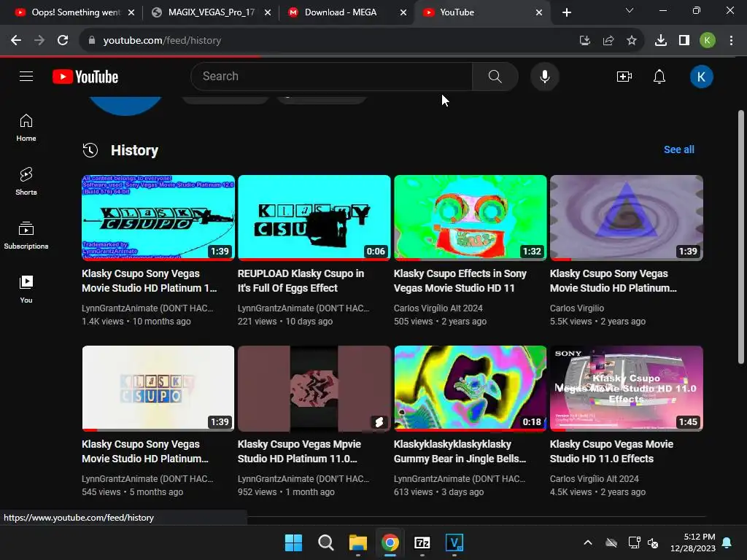This screenshot has height=560, width=747.
Task: Click the YouTube logo
Action: point(85,77)
